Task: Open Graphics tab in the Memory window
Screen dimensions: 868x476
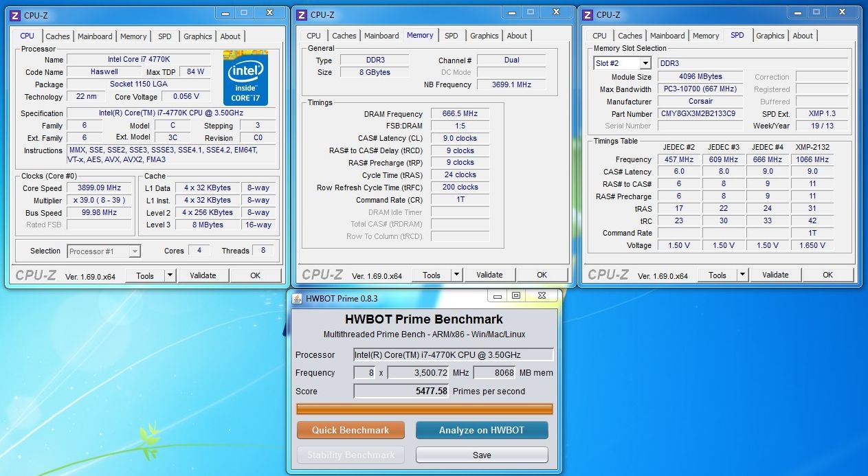Action: (x=485, y=36)
